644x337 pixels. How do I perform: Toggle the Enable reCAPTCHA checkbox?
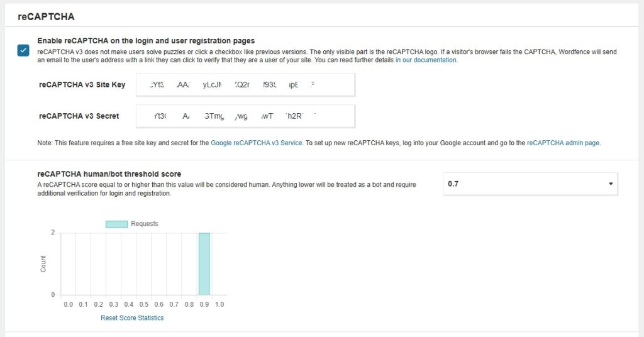click(23, 50)
